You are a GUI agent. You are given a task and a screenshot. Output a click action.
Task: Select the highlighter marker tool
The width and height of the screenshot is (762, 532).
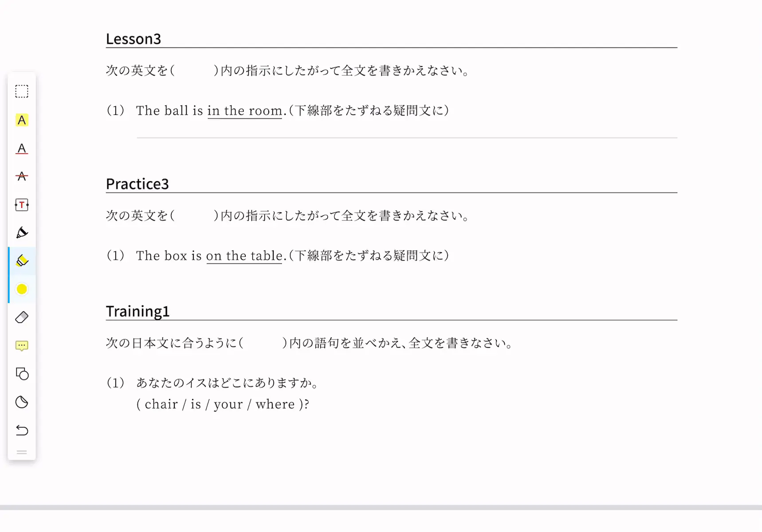coord(22,261)
